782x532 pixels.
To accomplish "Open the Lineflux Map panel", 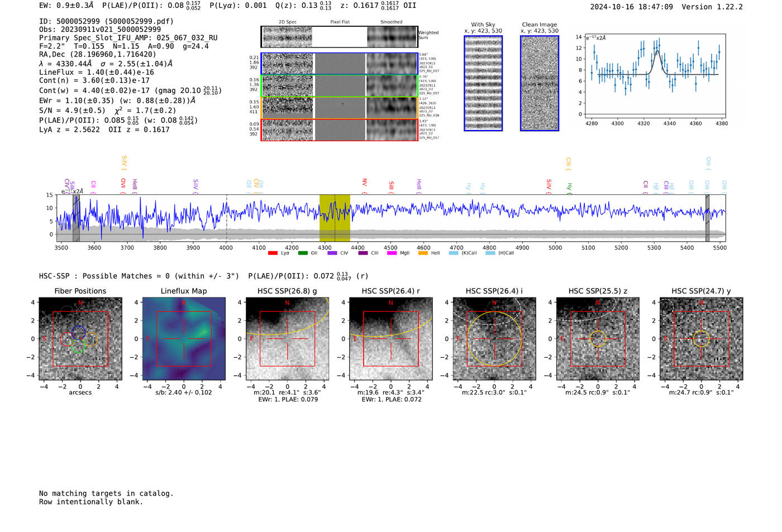I will tap(184, 338).
